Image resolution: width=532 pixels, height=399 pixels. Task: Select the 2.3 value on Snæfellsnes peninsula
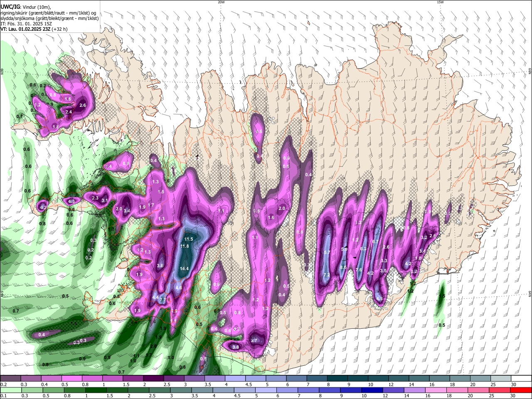point(95,198)
